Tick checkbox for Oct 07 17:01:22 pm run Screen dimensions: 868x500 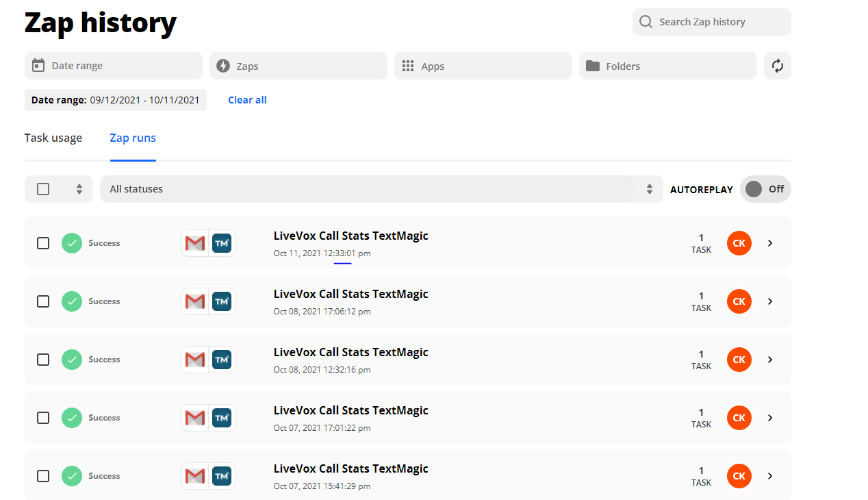43,418
